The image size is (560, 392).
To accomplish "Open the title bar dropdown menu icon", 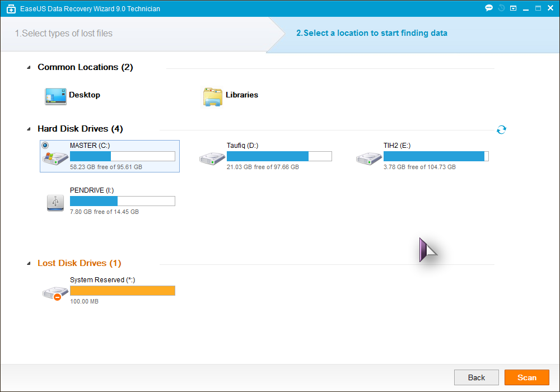I will tap(513, 8).
